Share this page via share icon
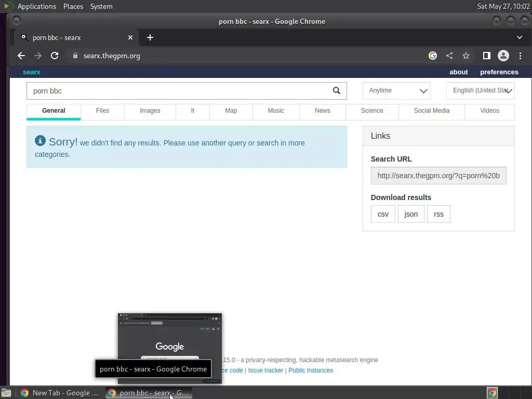This screenshot has width=532, height=399. point(449,56)
